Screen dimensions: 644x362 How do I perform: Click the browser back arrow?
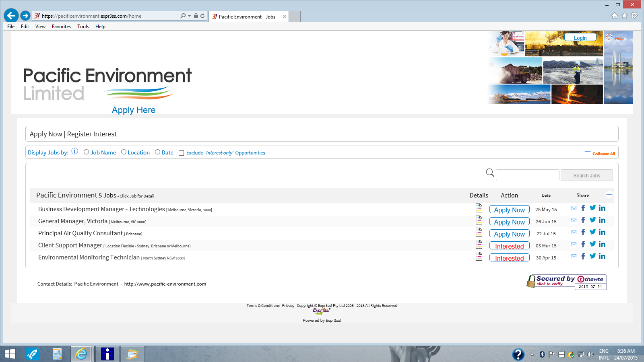coord(11,16)
